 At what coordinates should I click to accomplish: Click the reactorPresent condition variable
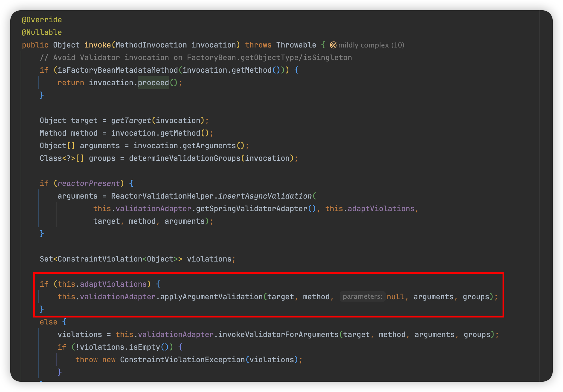point(89,183)
